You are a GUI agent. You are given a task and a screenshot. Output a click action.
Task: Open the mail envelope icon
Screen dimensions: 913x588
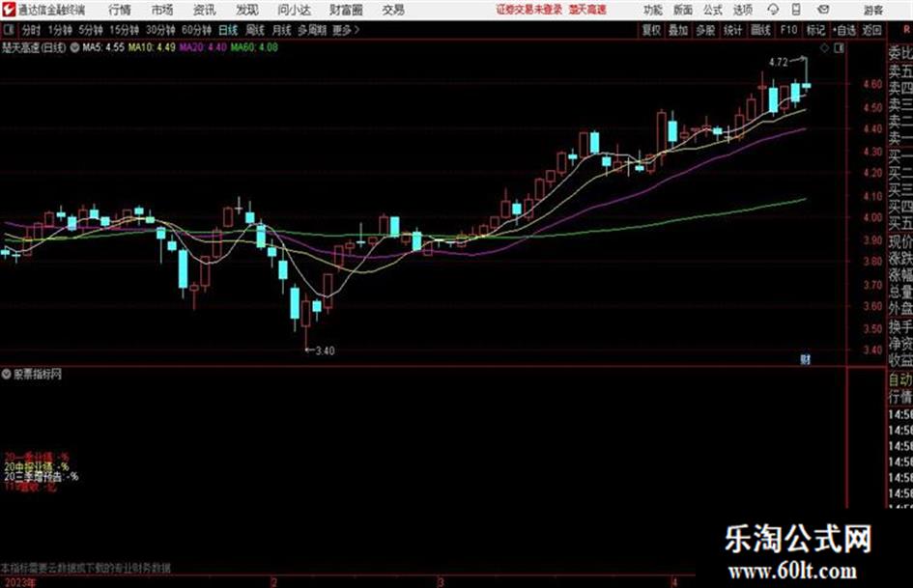pyautogui.click(x=823, y=10)
